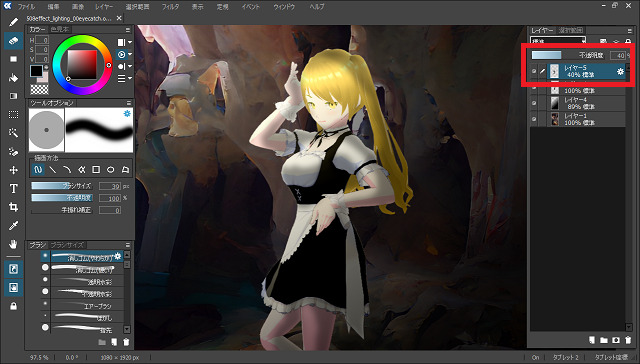640x364 pixels.
Task: Choose polyline drawing method icon
Action: pos(82,169)
